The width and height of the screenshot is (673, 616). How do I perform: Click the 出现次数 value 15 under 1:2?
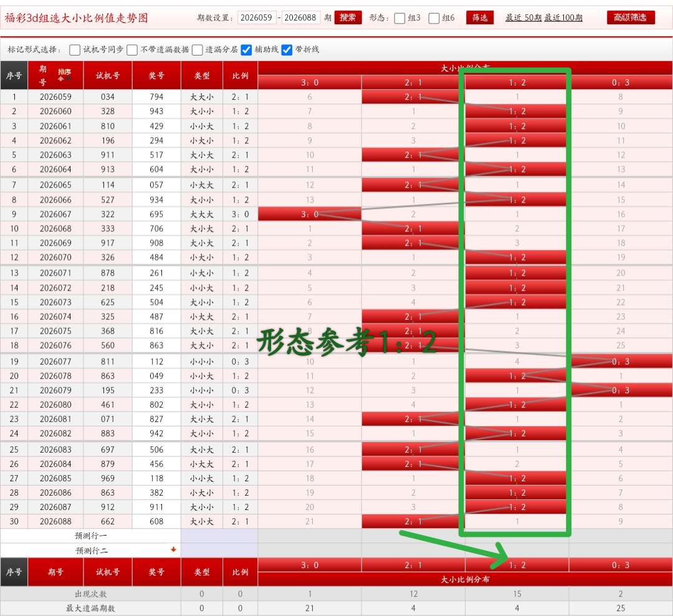(517, 594)
